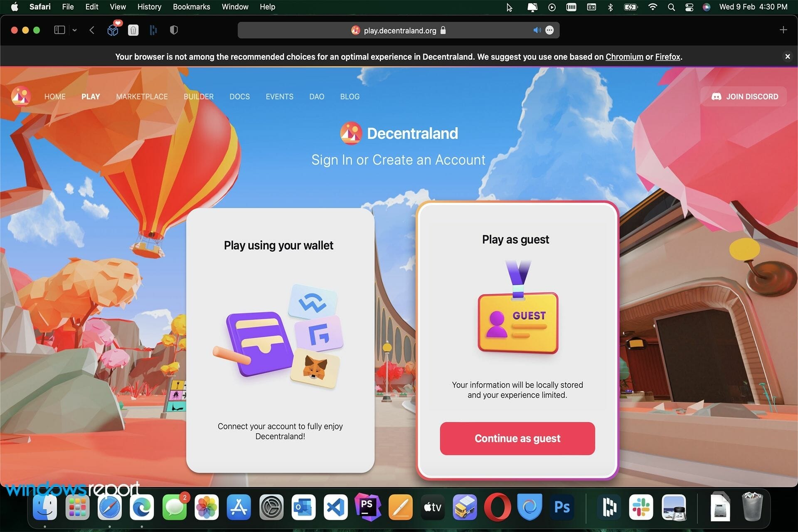This screenshot has height=532, width=798.
Task: Open the MARKETPLACE nav item
Action: [142, 96]
